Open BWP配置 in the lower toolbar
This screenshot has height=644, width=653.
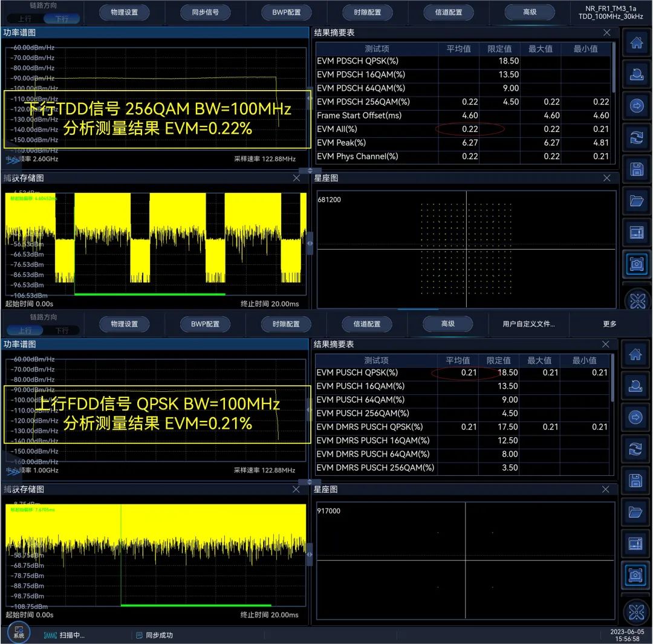coord(205,324)
